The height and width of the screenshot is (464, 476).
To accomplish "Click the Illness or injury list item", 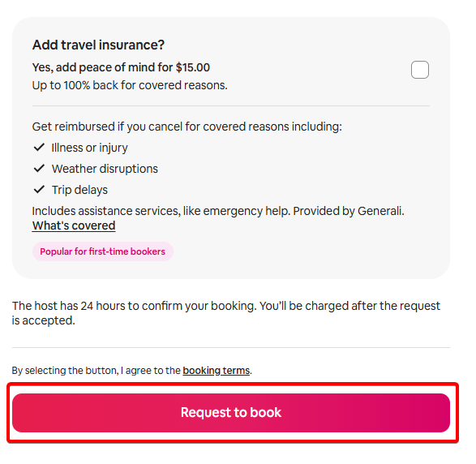I will [x=89, y=148].
